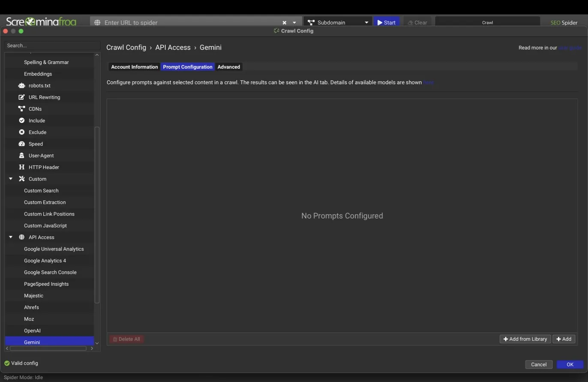588x382 pixels.
Task: Open the user guide link
Action: point(570,48)
